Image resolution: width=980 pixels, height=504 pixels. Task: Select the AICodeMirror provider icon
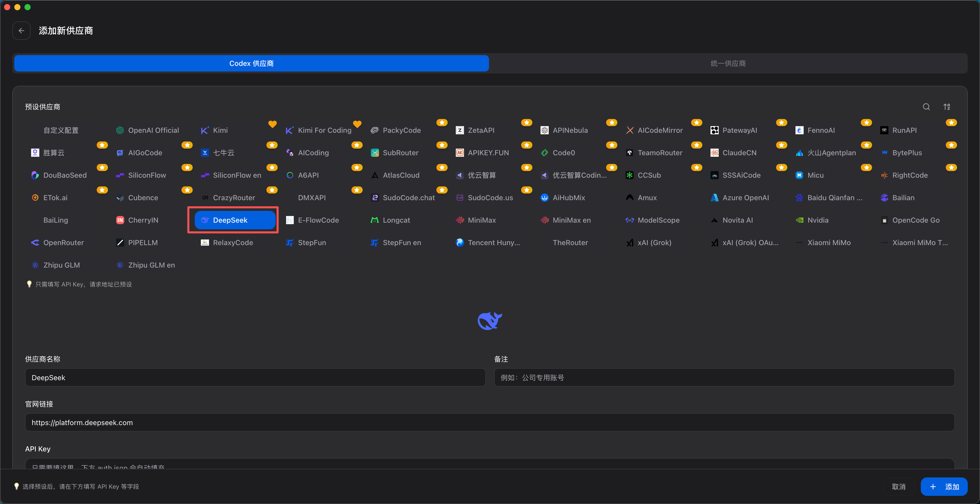630,130
